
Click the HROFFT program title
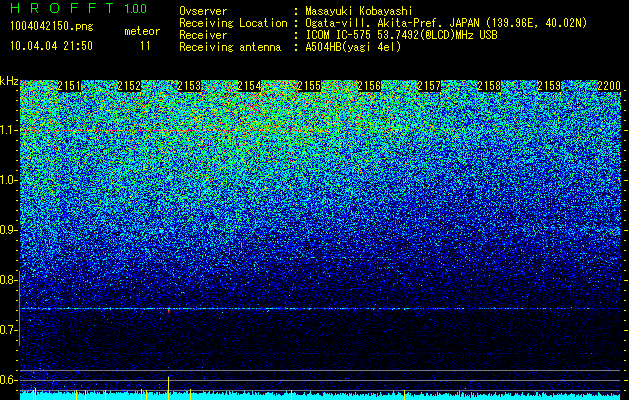pyautogui.click(x=62, y=8)
